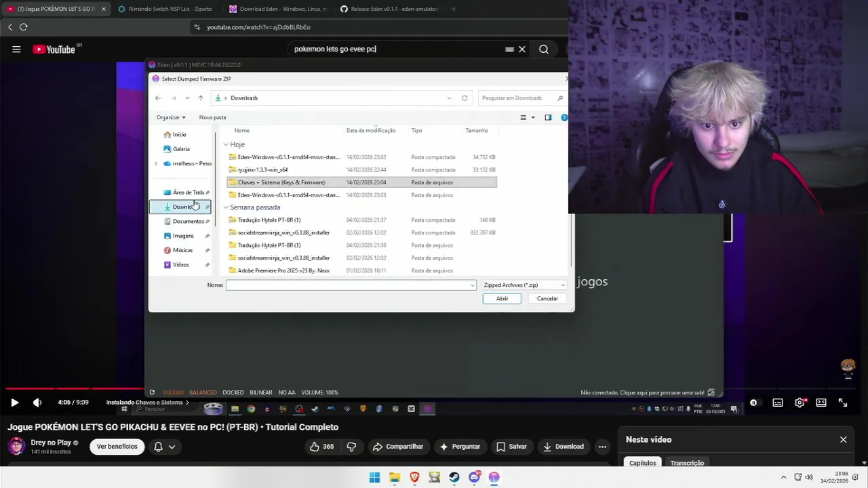Expand the matheus tree item in the sidebar
The height and width of the screenshot is (488, 868).
click(x=156, y=163)
